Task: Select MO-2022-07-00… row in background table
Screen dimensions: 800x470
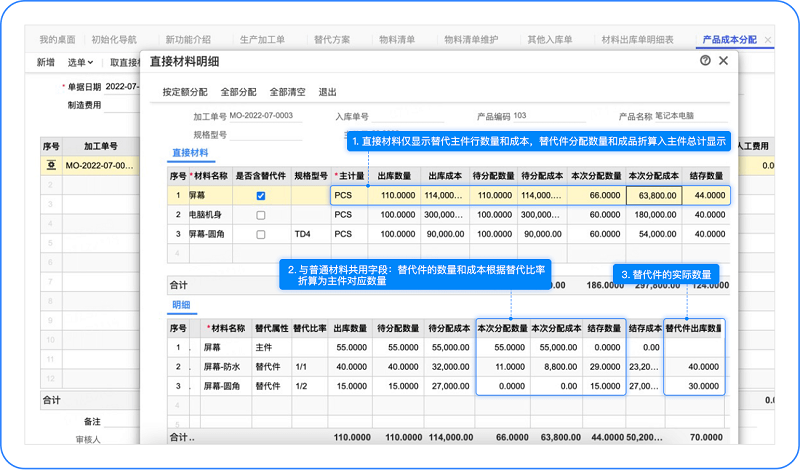Action: click(90, 165)
